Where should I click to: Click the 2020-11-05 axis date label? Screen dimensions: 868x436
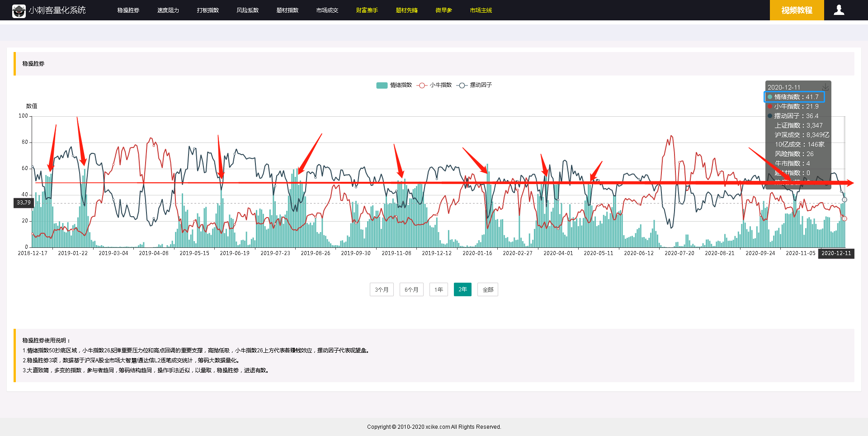[801, 253]
